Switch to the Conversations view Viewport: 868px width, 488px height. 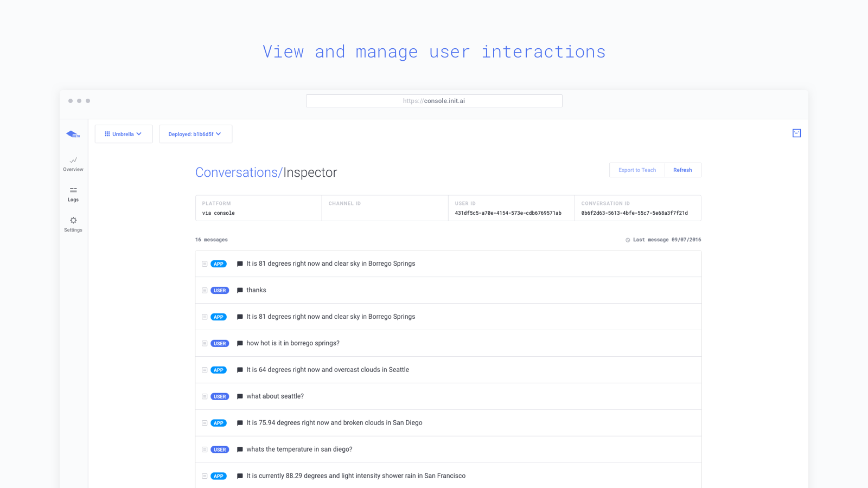pyautogui.click(x=237, y=172)
